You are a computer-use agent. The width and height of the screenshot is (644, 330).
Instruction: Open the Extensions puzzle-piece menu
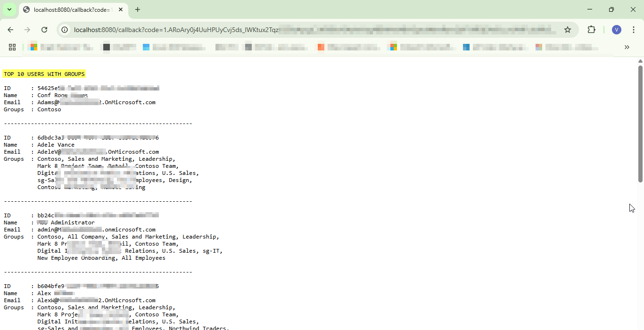[591, 29]
